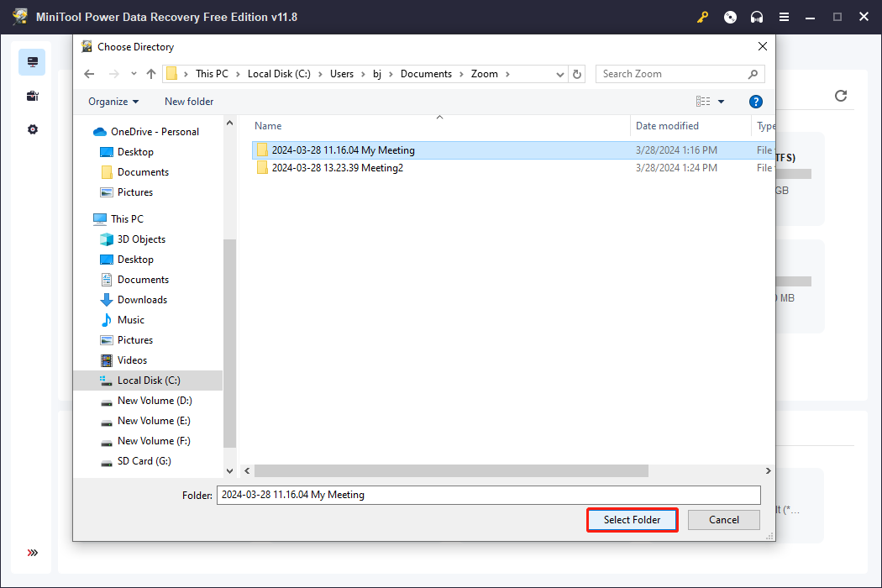
Task: Click the navigation pane scroll up arrow
Action: point(229,123)
